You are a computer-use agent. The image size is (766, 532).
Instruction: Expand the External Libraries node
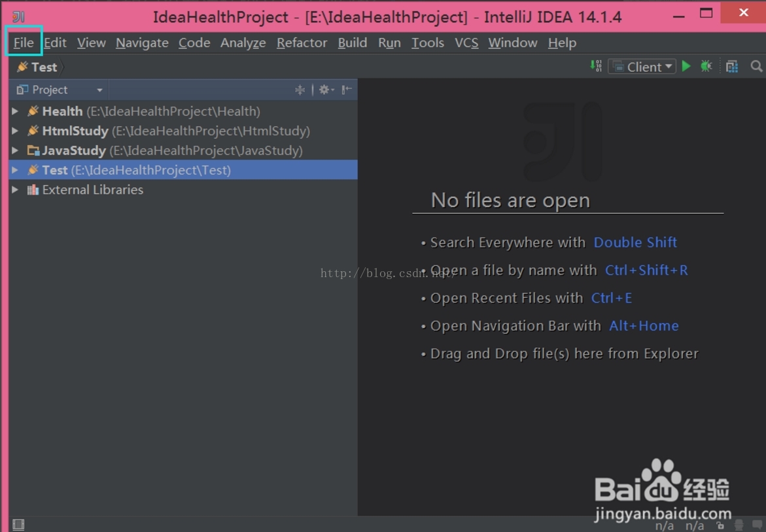click(15, 190)
